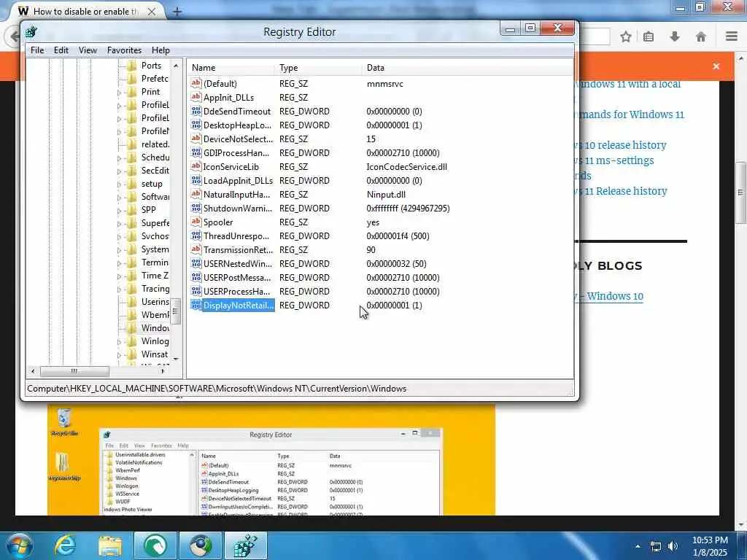Click the volume speaker tray icon

673,546
